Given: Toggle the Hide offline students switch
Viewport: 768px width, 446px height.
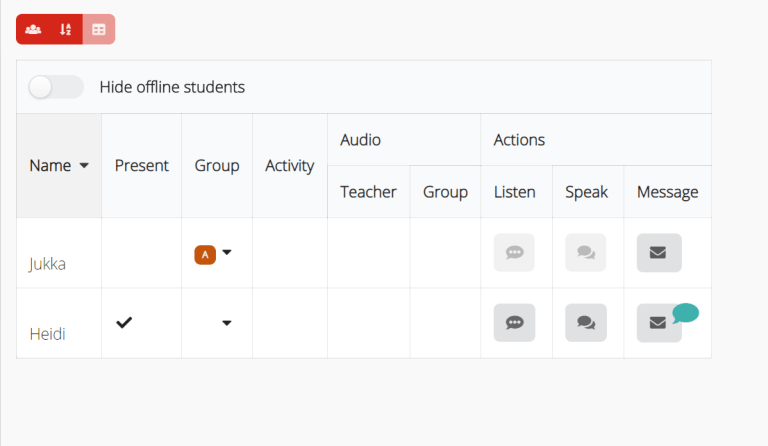Looking at the screenshot, I should tap(56, 87).
